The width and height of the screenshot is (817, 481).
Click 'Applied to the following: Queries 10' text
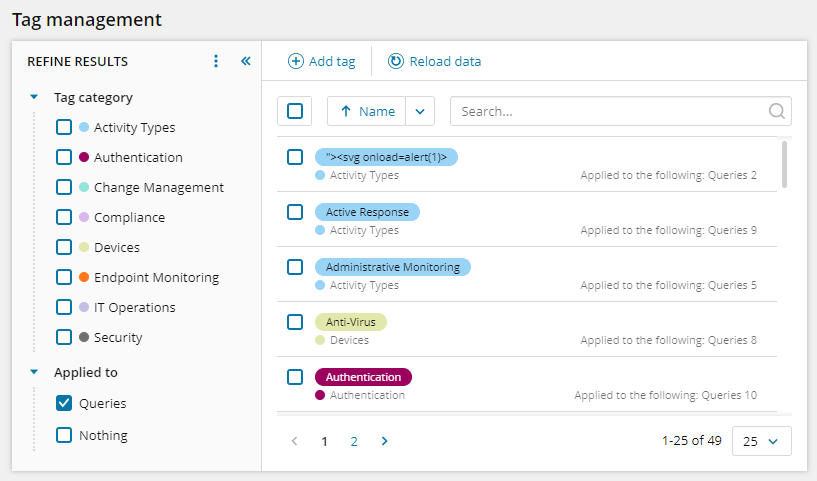(x=665, y=395)
